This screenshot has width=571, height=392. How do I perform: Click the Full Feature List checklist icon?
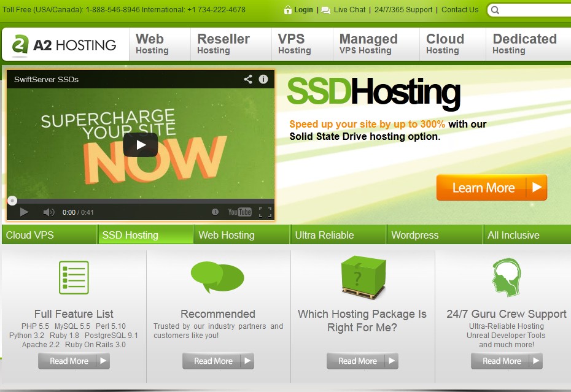[x=74, y=277]
